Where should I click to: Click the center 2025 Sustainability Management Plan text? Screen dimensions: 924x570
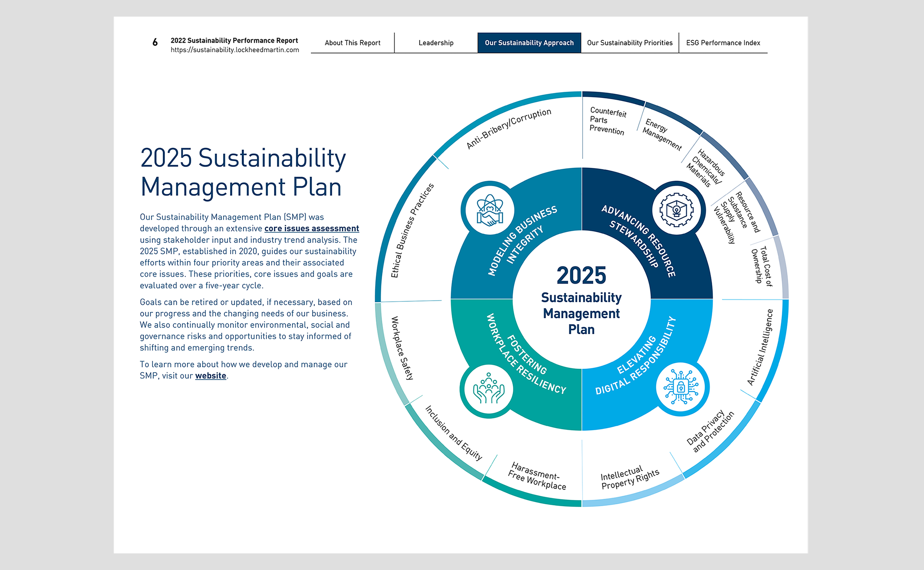coord(582,300)
